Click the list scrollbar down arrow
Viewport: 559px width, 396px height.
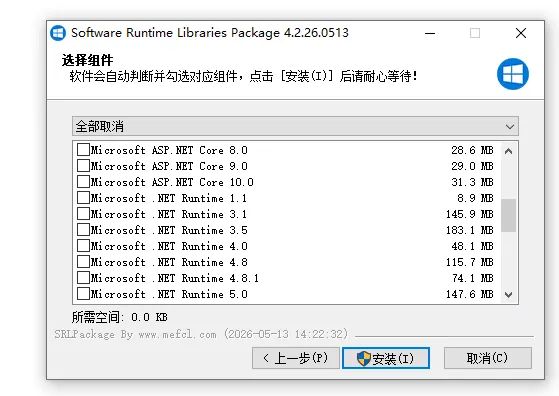(509, 295)
